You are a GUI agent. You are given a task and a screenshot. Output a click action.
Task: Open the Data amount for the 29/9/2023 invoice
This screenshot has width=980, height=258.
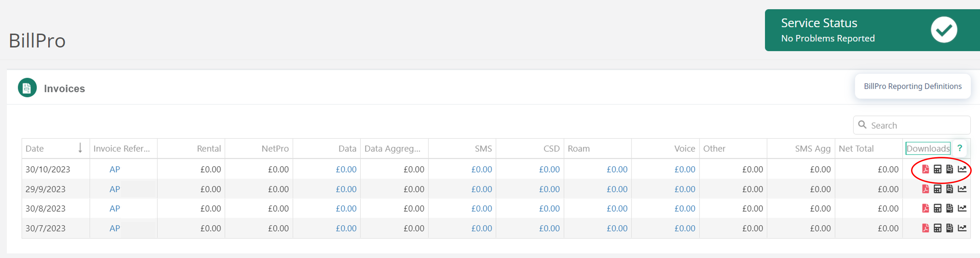[346, 189]
